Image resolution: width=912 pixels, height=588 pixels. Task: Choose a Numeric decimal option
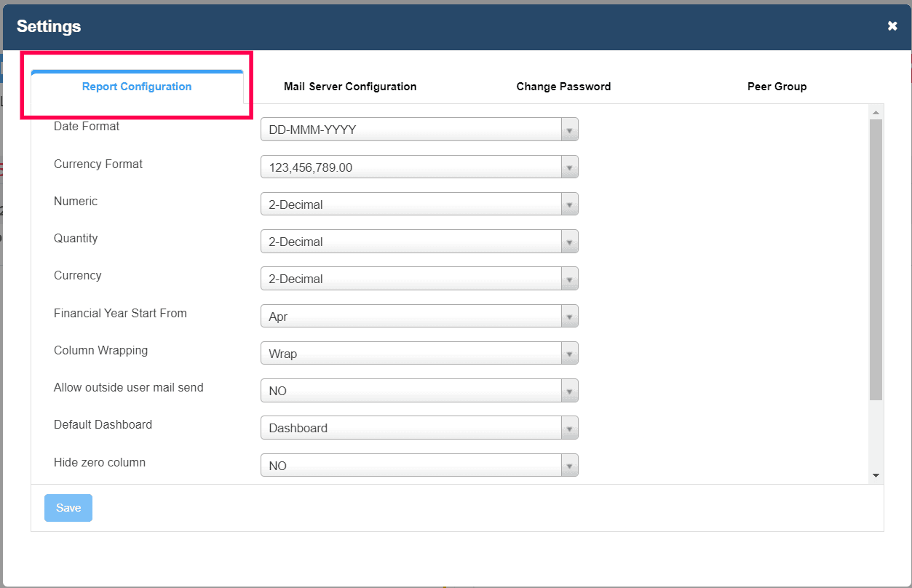pyautogui.click(x=419, y=204)
